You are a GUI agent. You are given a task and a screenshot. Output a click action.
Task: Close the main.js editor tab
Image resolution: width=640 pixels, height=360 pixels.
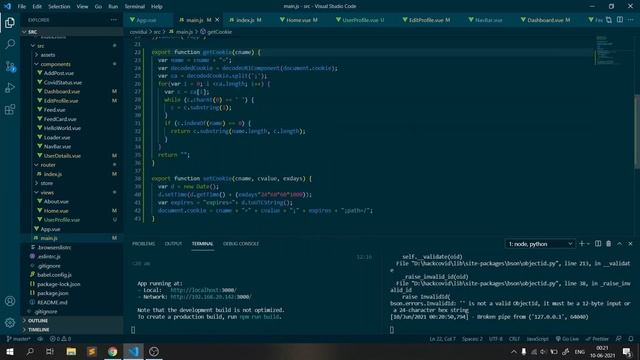click(217, 20)
